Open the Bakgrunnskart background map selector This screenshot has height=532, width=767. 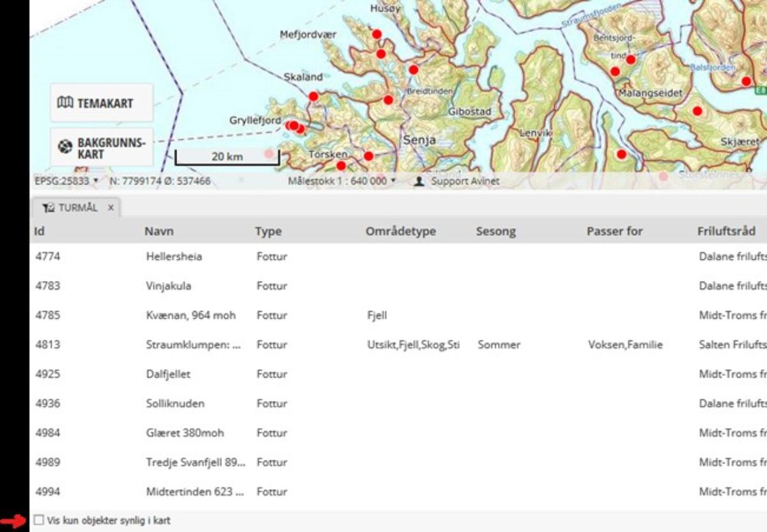click(x=101, y=148)
